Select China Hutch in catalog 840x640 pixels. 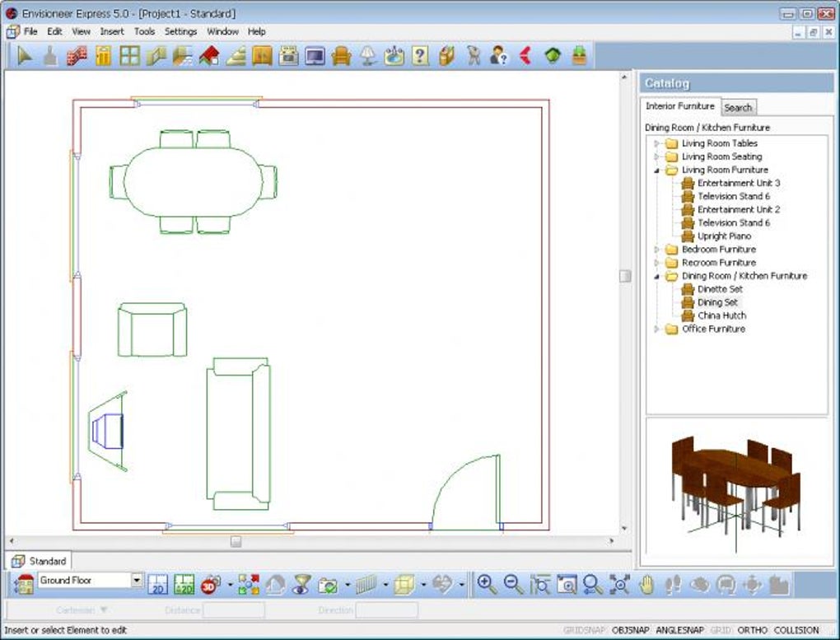pyautogui.click(x=721, y=315)
